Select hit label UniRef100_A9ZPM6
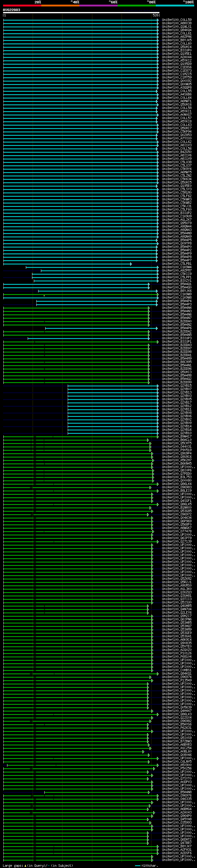Image resolution: width=197 pixels, height=868 pixels. [177, 37]
